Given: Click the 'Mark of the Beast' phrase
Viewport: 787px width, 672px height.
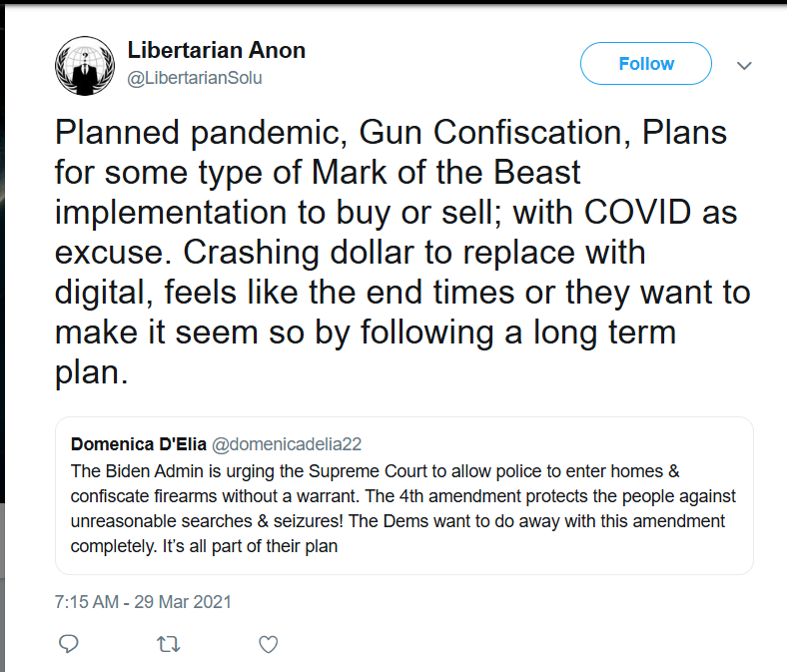Looking at the screenshot, I should click(x=445, y=172).
